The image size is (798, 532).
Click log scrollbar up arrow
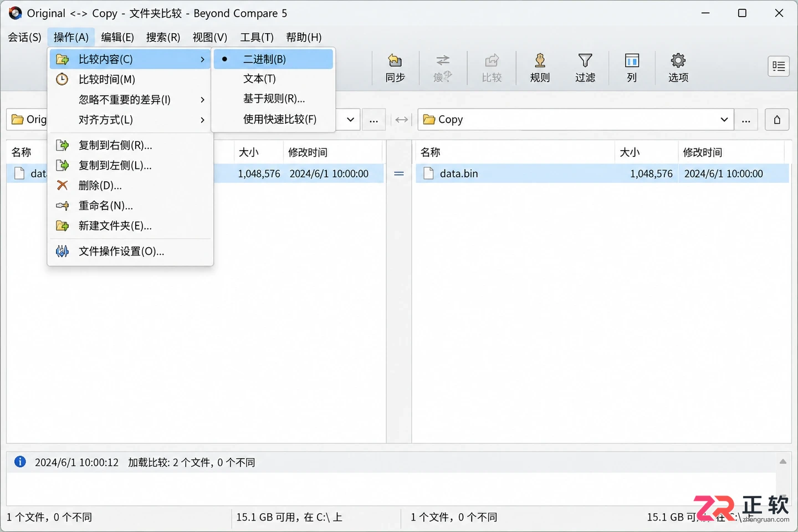(x=783, y=461)
